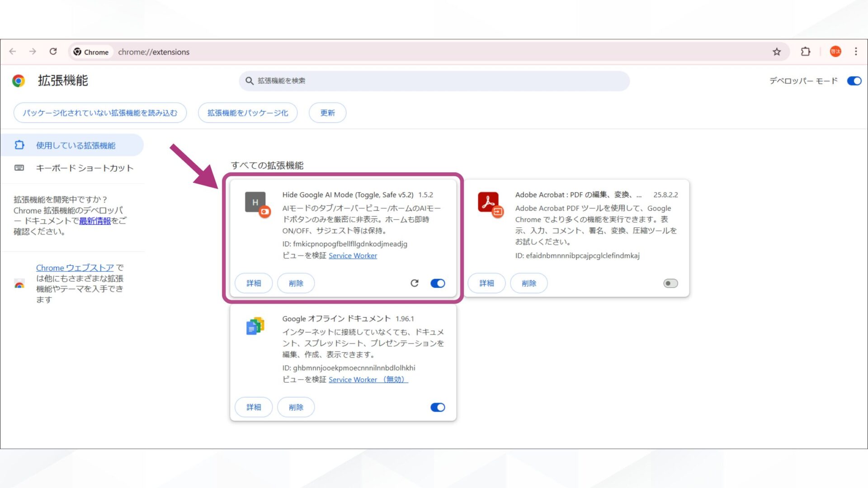
Task: Click the profile avatar icon
Action: (835, 52)
